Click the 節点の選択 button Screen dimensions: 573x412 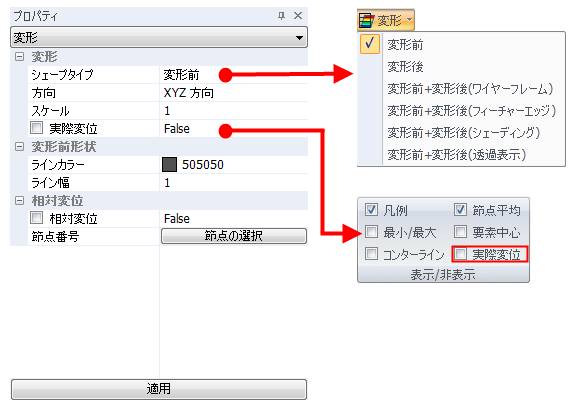click(x=234, y=236)
